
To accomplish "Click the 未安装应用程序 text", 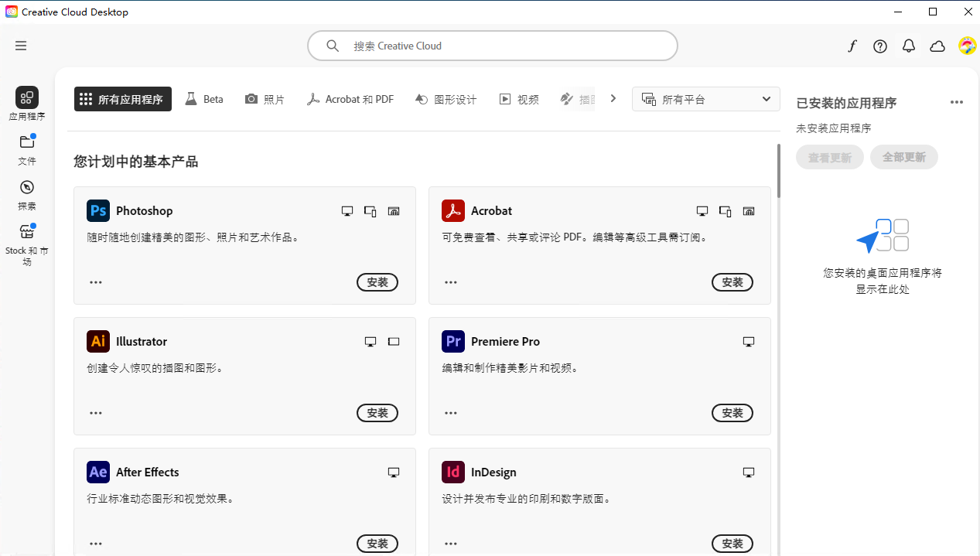I will 834,128.
